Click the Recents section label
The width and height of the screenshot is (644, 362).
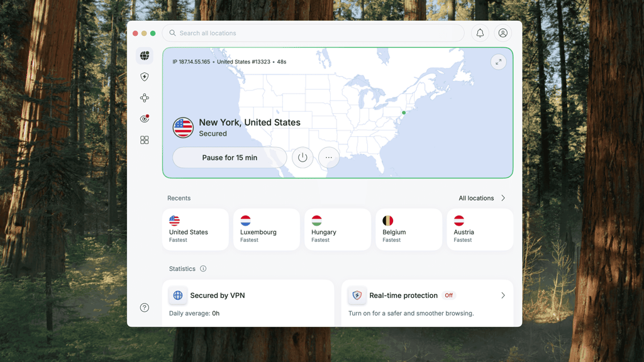pyautogui.click(x=179, y=198)
